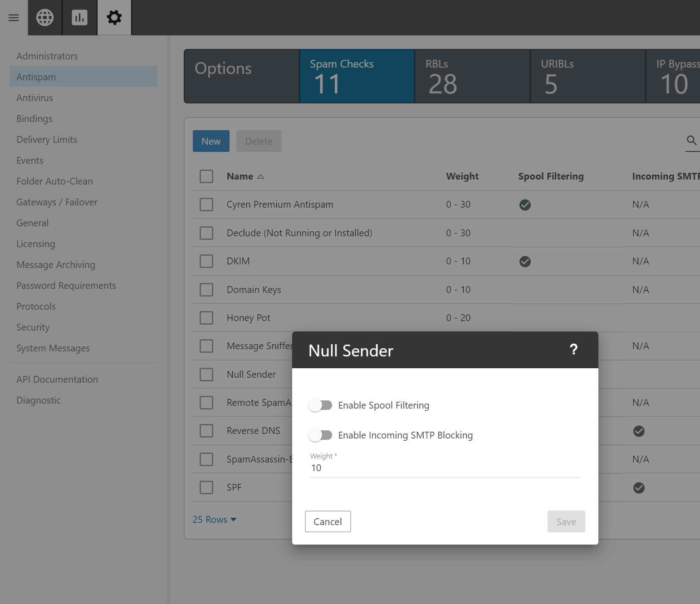700x604 pixels.
Task: Click the DKIM spool filtering checkmark icon
Action: click(x=525, y=262)
